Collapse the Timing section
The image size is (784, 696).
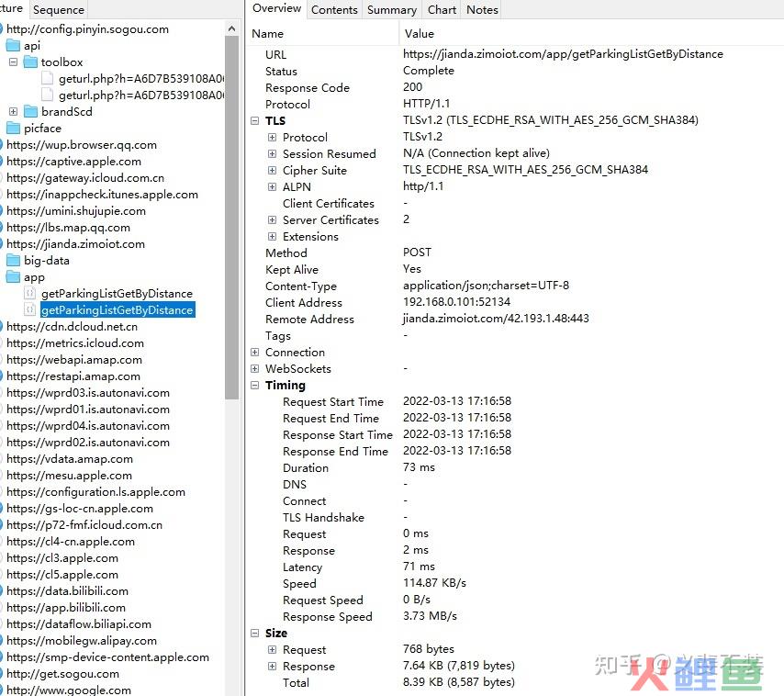tap(255, 385)
